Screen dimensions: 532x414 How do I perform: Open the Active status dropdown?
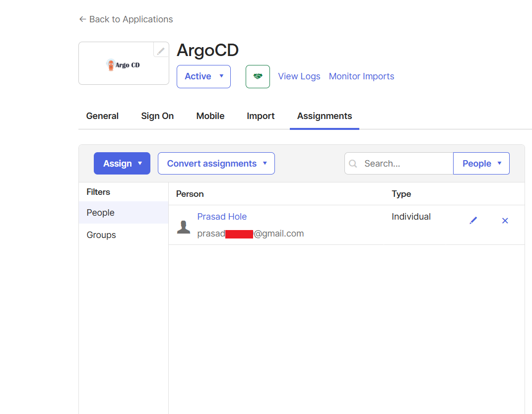[x=203, y=76]
